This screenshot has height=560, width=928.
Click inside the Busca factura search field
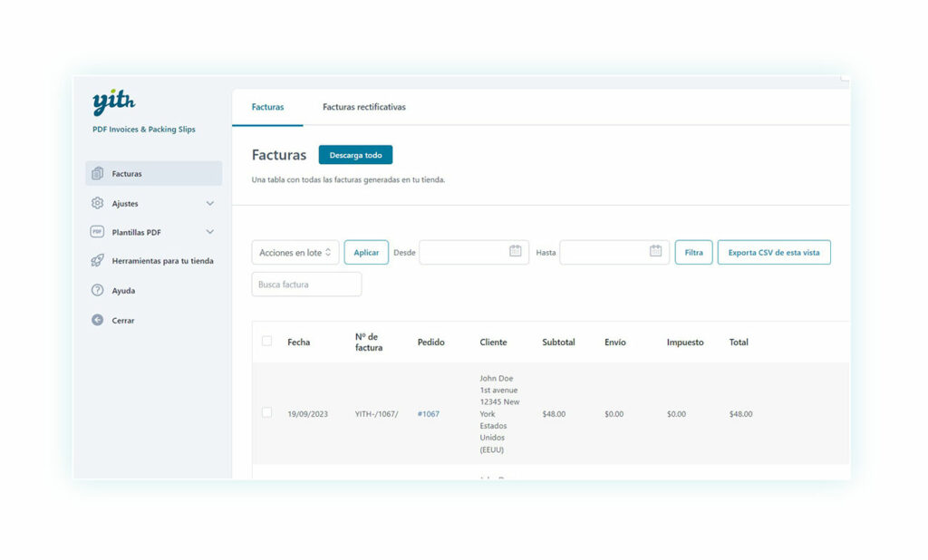click(x=306, y=284)
